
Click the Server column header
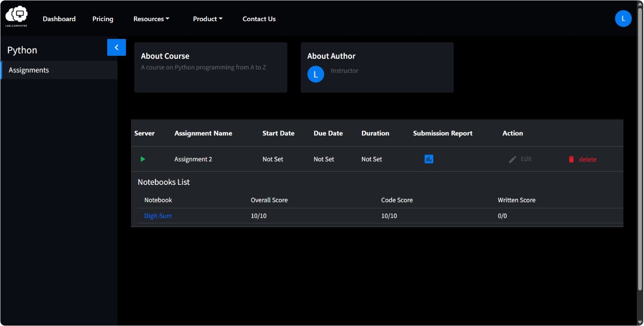144,133
